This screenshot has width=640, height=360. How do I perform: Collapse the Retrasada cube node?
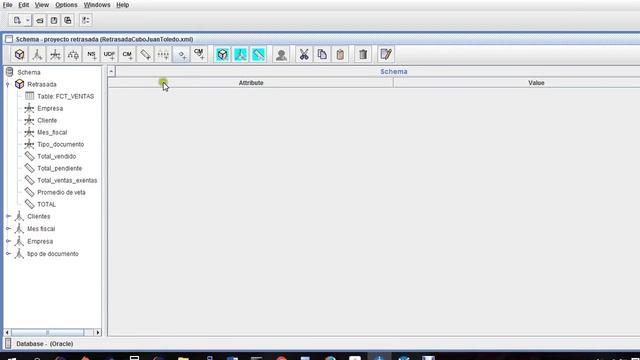8,84
